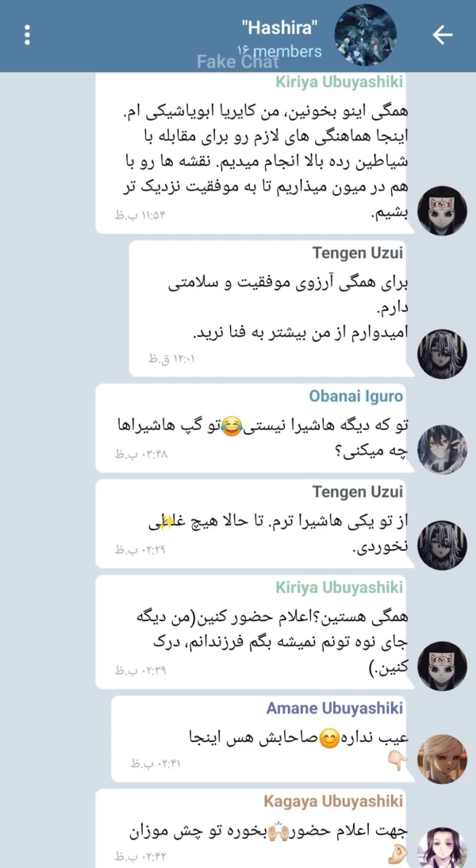View the 16 members list
This screenshot has height=868, width=476.
279,52
